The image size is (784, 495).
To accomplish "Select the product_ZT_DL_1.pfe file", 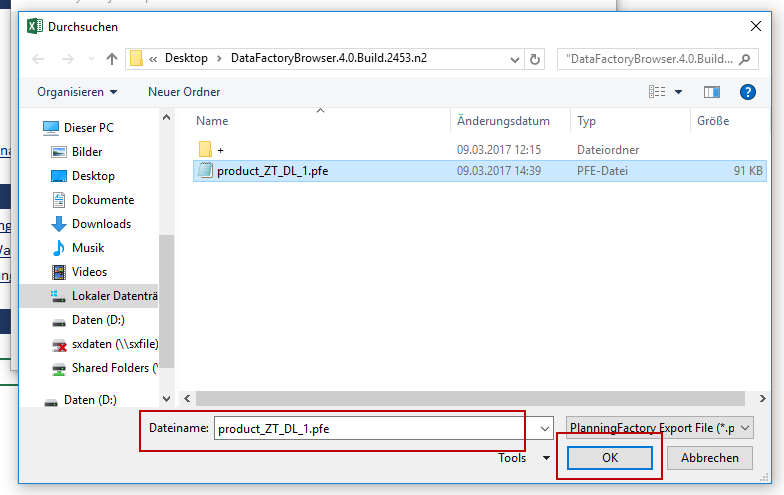I will [x=272, y=171].
